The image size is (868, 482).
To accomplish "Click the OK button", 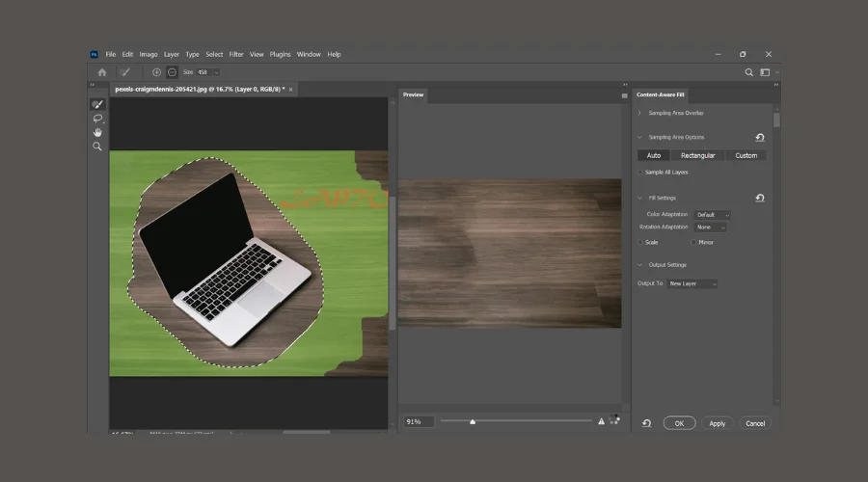I will tap(679, 423).
